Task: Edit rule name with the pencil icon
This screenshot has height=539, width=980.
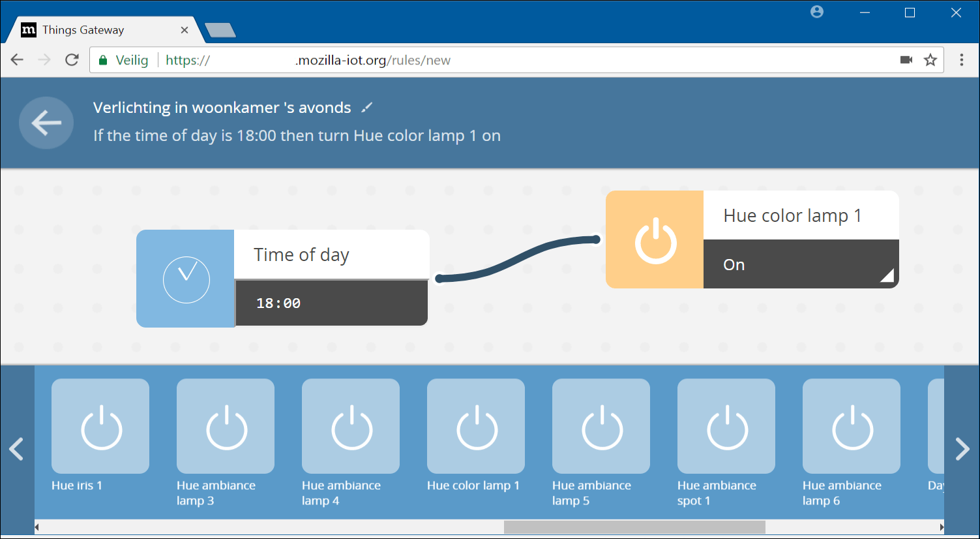Action: pos(367,107)
